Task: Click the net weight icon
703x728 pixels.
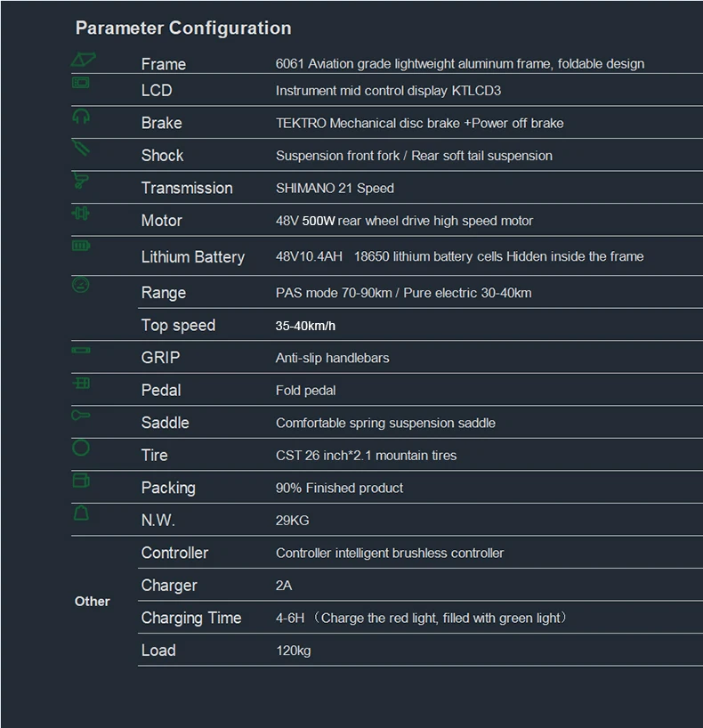Action: click(81, 514)
